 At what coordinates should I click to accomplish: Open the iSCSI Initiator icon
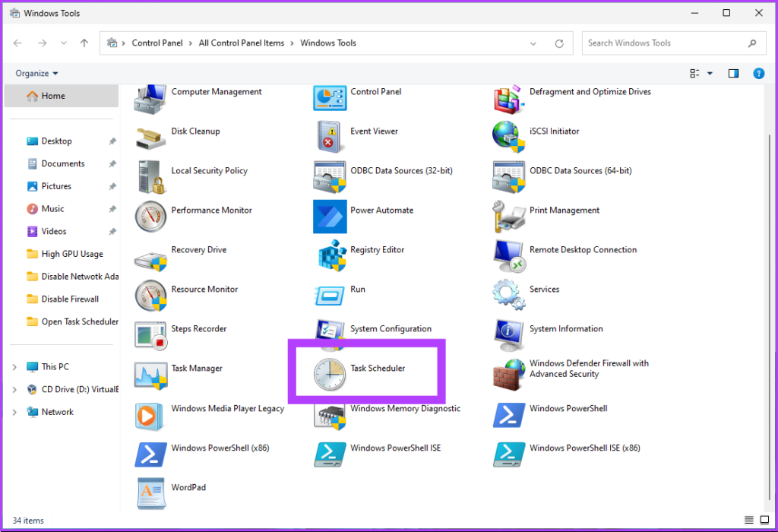(508, 137)
